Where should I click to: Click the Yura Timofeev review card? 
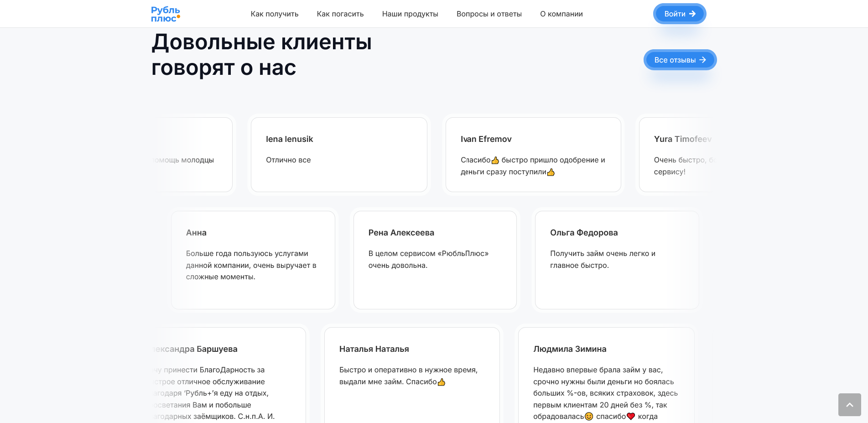(x=675, y=155)
